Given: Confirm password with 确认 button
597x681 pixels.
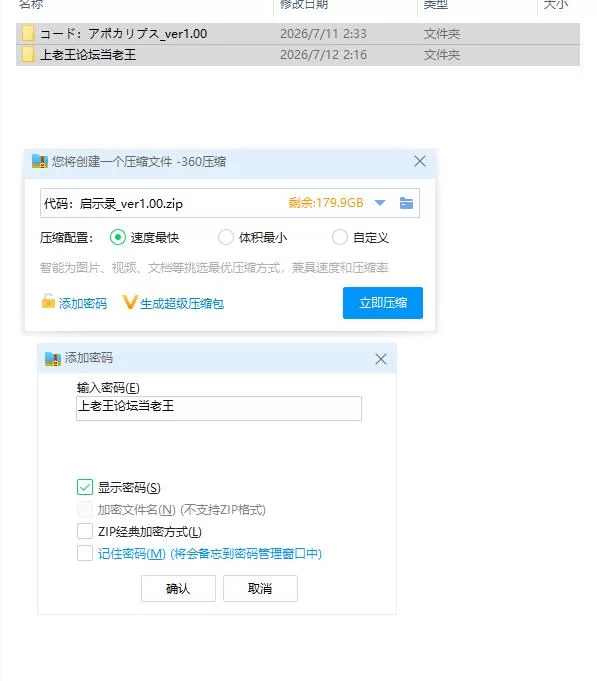Looking at the screenshot, I should 178,588.
